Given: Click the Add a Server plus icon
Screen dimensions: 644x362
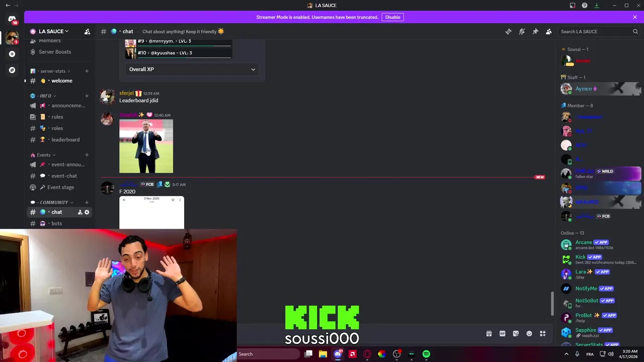Looking at the screenshot, I should (12, 54).
